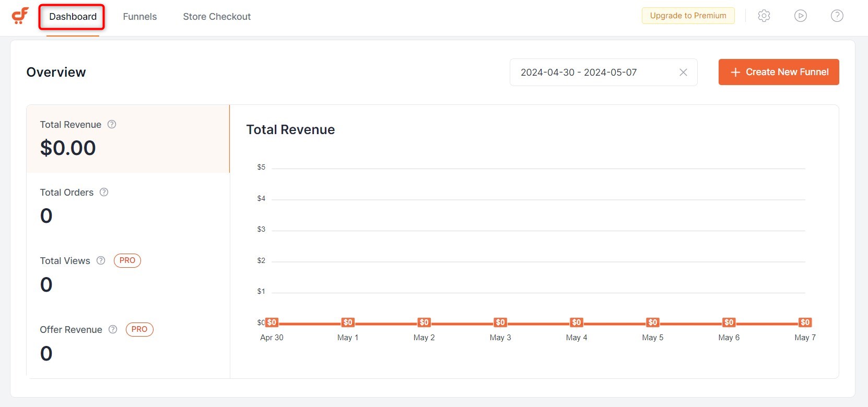Clear the date range with X icon

(x=683, y=73)
